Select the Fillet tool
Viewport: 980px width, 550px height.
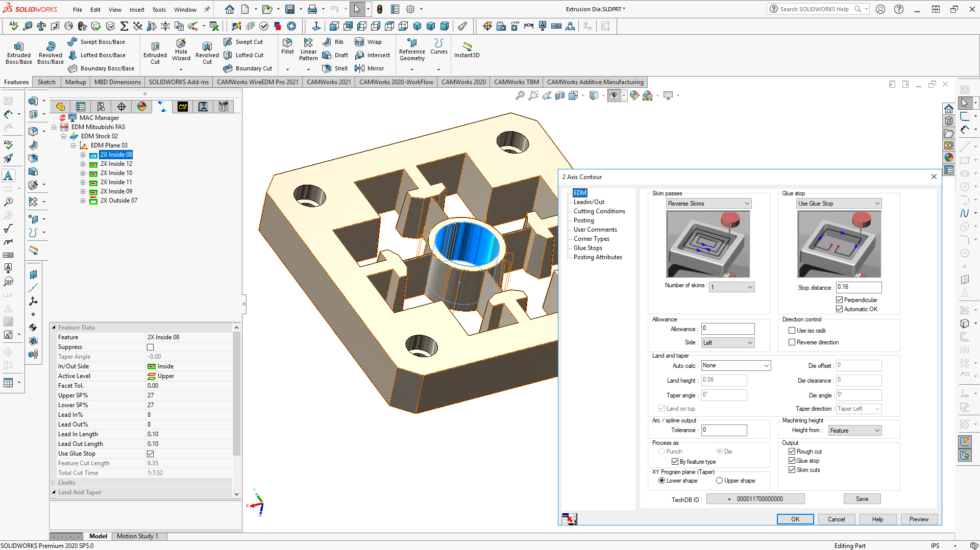pyautogui.click(x=287, y=48)
